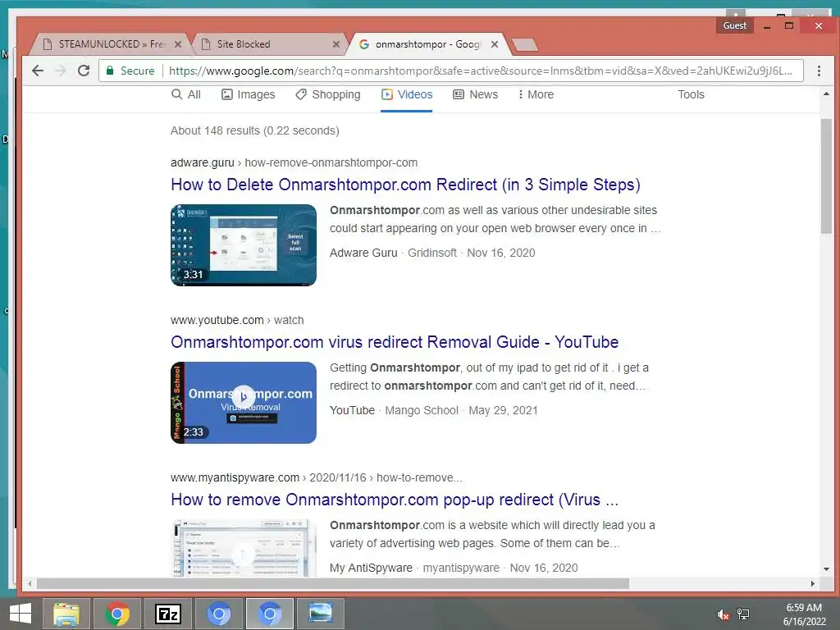Launch Google Chrome from the taskbar

(x=116, y=614)
